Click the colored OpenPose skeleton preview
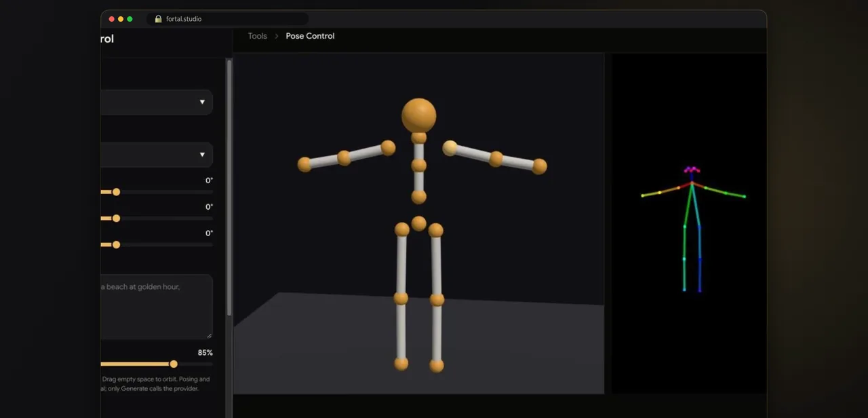 692,229
